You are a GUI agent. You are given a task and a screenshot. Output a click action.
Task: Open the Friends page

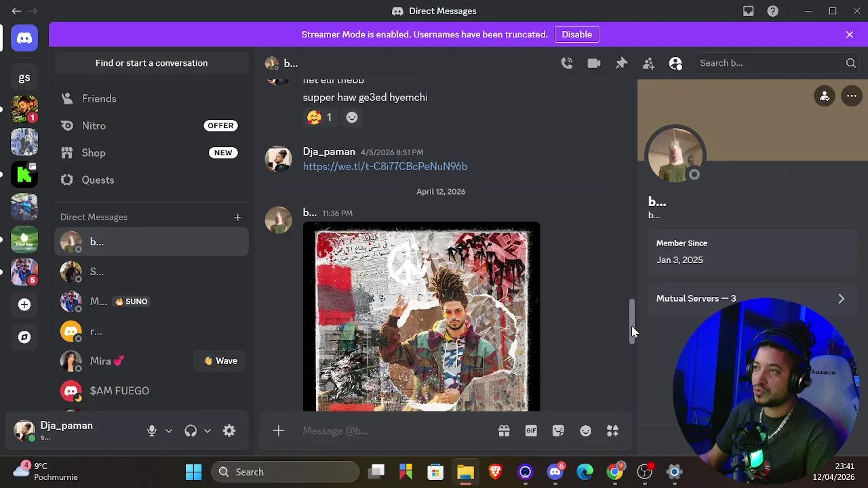[151, 98]
